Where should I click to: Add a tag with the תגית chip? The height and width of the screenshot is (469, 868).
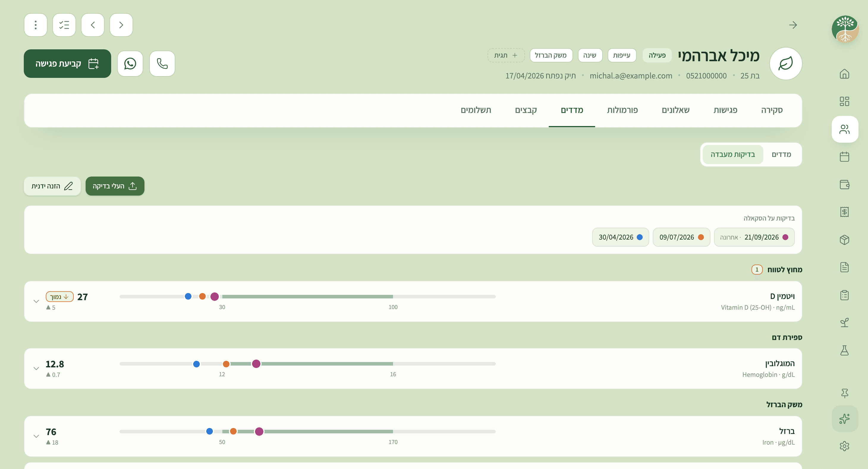pos(506,55)
